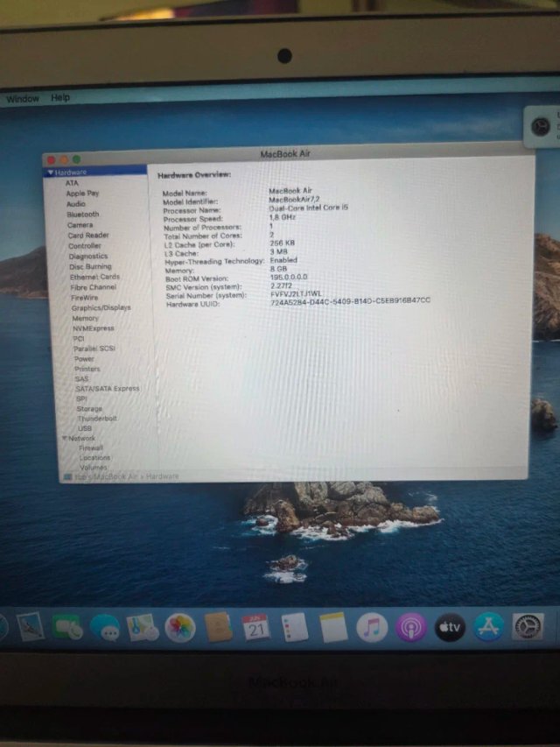Click the MacBookAir7,2 model identifier value
Screen dimensions: 560x747
[x=294, y=199]
